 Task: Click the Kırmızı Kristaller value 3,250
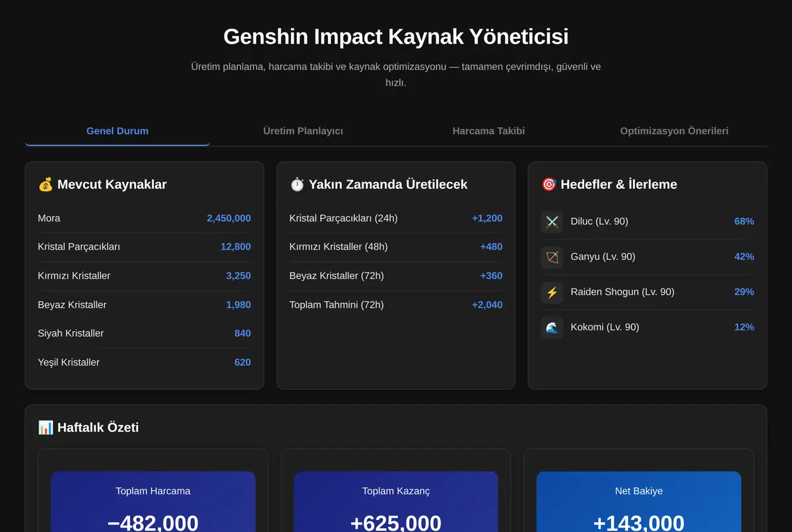point(238,276)
